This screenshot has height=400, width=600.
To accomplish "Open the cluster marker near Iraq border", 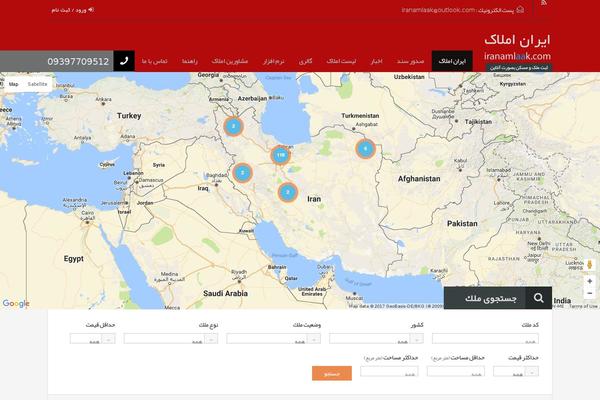I will [242, 173].
